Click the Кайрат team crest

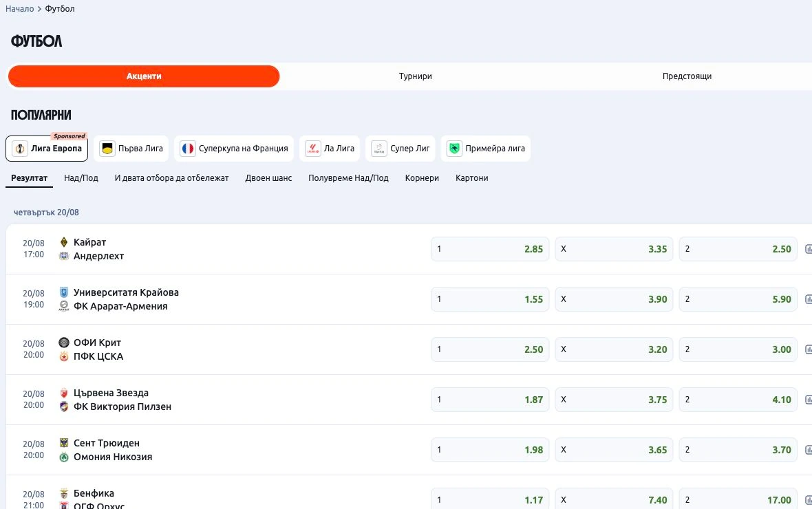[x=64, y=242]
